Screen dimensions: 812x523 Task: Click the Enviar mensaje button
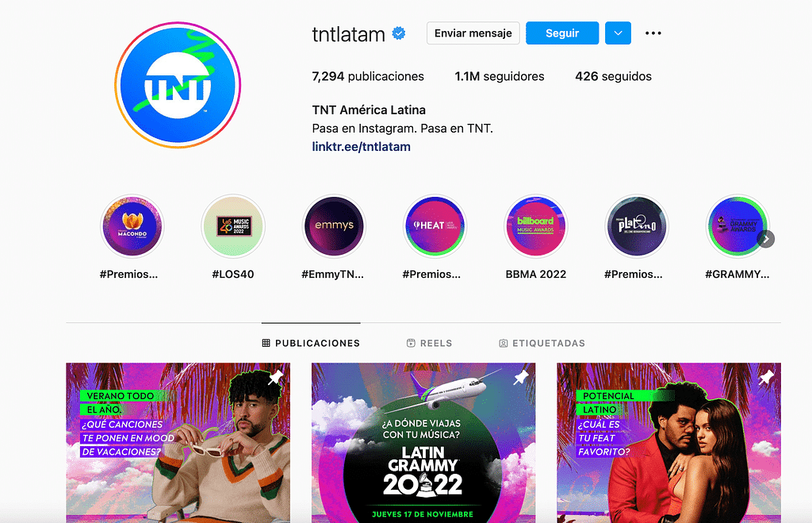[473, 33]
